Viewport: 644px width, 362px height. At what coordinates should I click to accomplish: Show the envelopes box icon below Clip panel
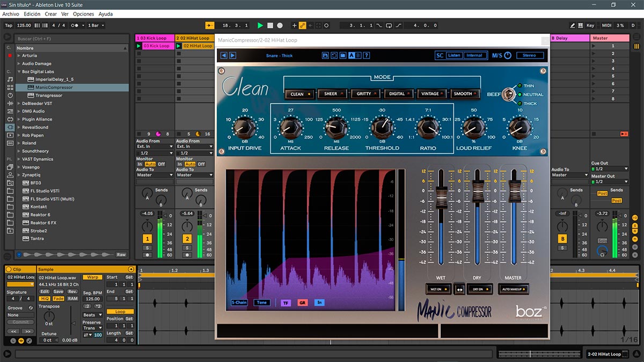pyautogui.click(x=29, y=341)
